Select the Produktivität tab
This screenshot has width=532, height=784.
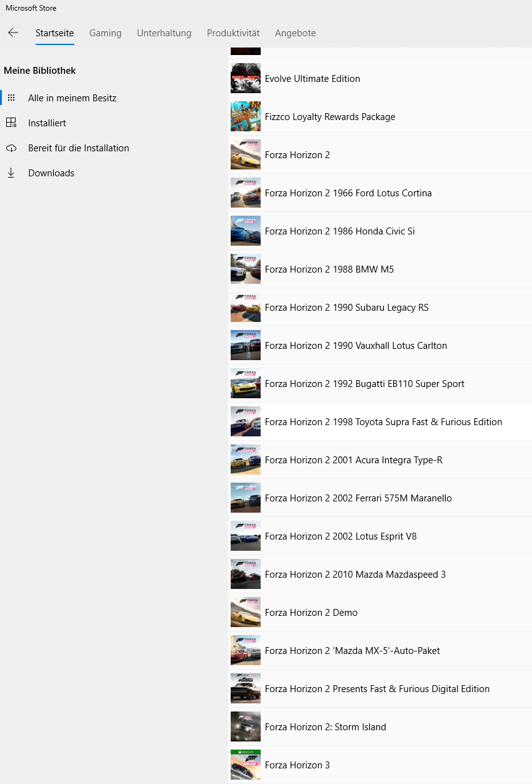pos(233,33)
